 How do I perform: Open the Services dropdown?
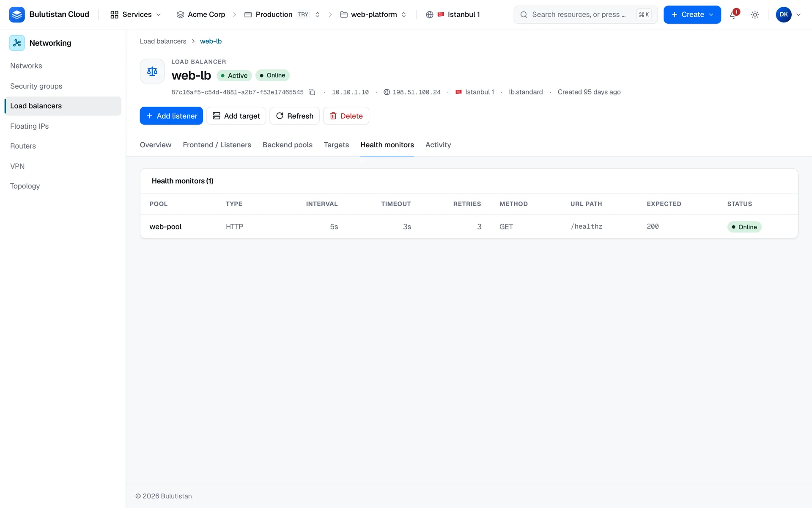pyautogui.click(x=136, y=15)
